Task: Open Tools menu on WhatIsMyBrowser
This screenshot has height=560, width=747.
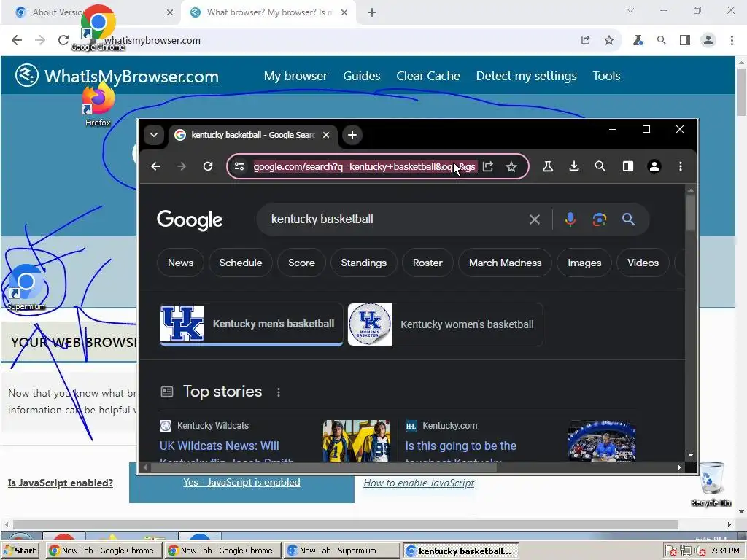Action: pyautogui.click(x=606, y=76)
